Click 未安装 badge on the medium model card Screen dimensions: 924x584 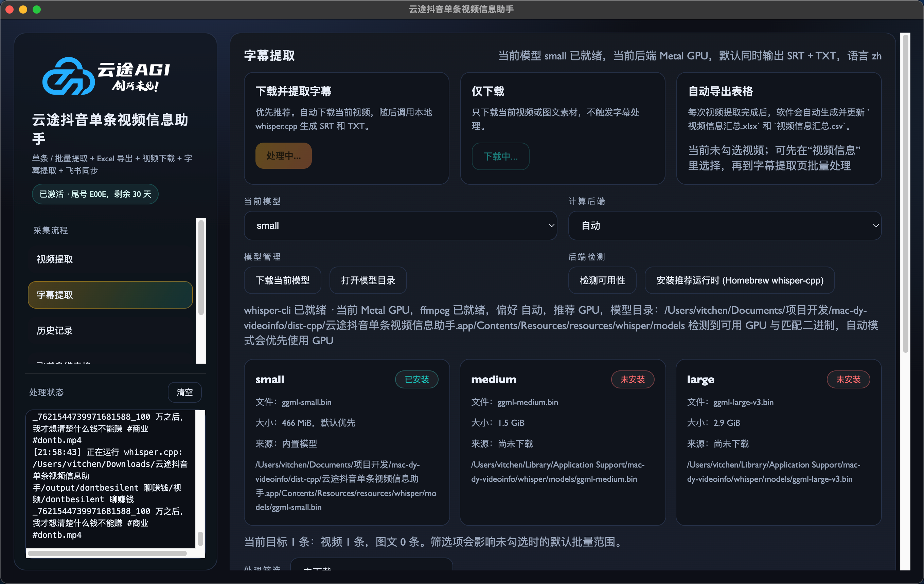click(x=633, y=379)
